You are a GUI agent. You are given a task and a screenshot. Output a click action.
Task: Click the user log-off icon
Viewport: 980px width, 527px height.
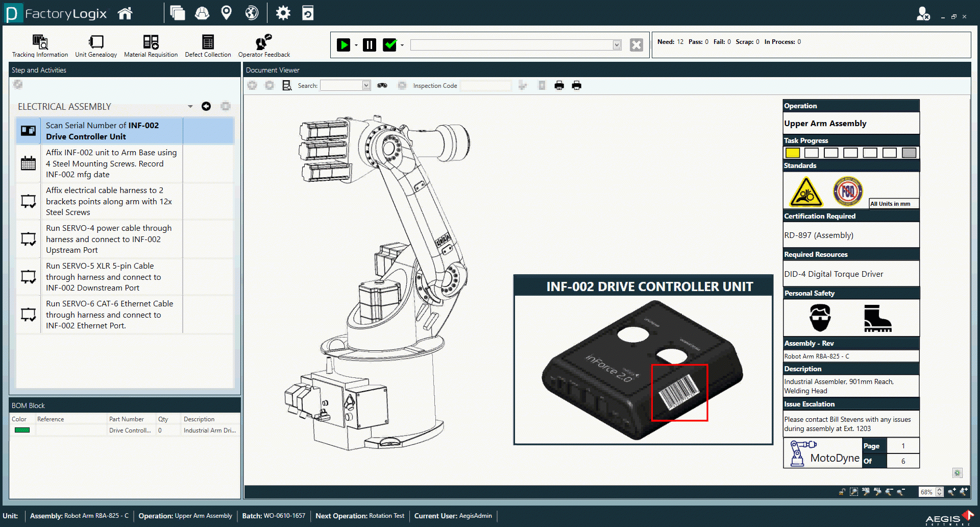click(923, 13)
